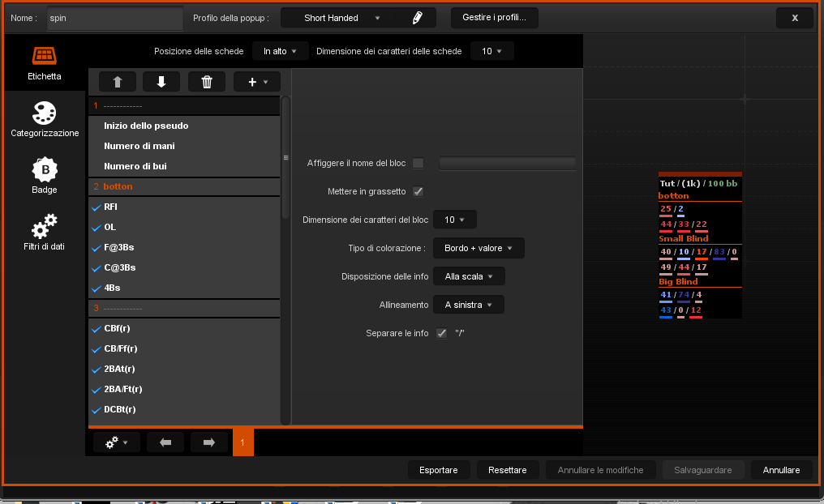Select block 3 separator row
824x504 pixels.
pos(184,308)
